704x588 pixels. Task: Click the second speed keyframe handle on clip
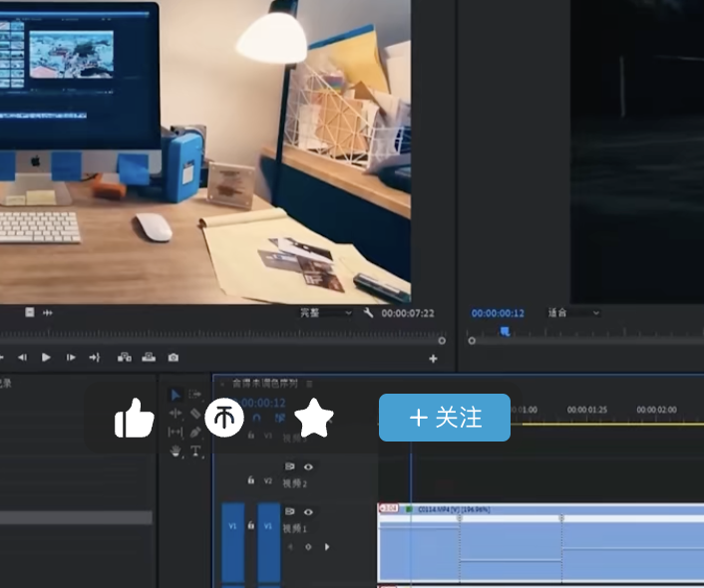561,518
